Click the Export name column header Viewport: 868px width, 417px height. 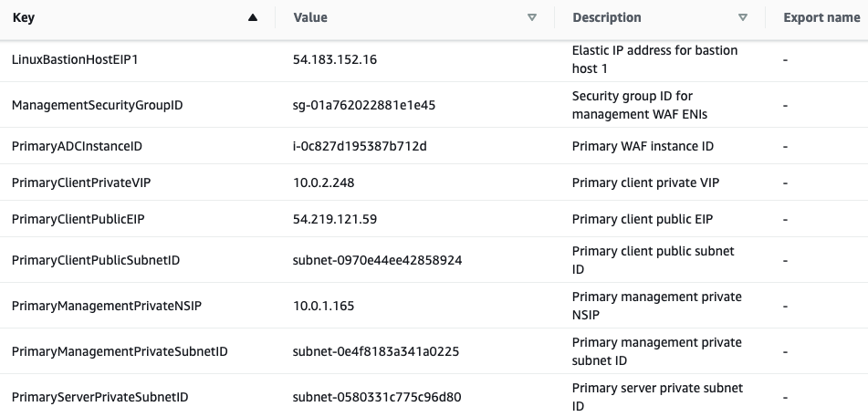821,17
